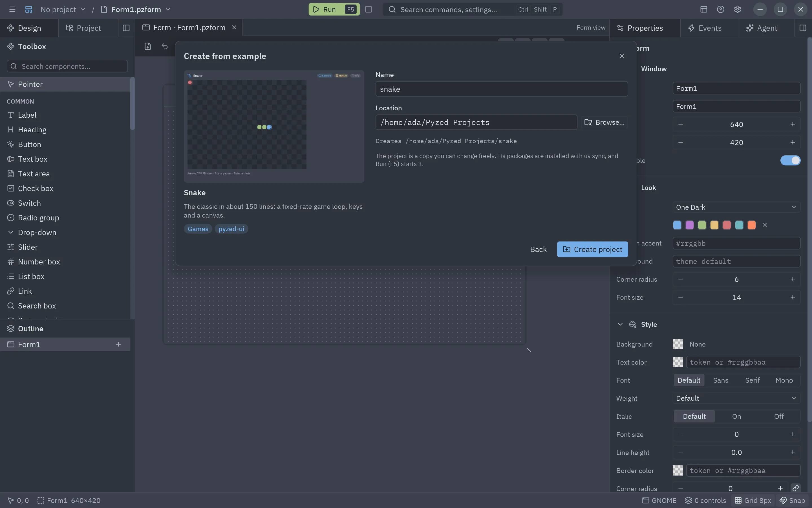The width and height of the screenshot is (812, 508).
Task: Toggle the left sidebar panel icon
Action: pyautogui.click(x=126, y=28)
